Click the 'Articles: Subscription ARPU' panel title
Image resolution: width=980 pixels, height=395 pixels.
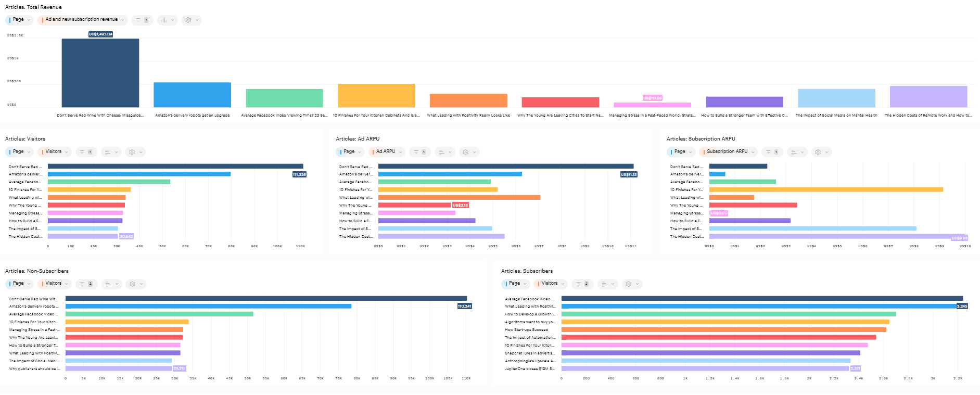click(x=701, y=139)
